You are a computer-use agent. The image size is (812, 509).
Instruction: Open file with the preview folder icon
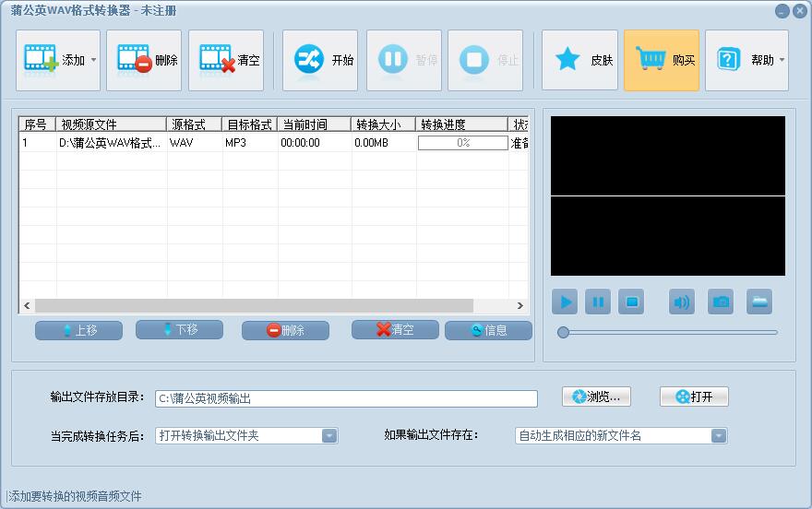coord(759,302)
